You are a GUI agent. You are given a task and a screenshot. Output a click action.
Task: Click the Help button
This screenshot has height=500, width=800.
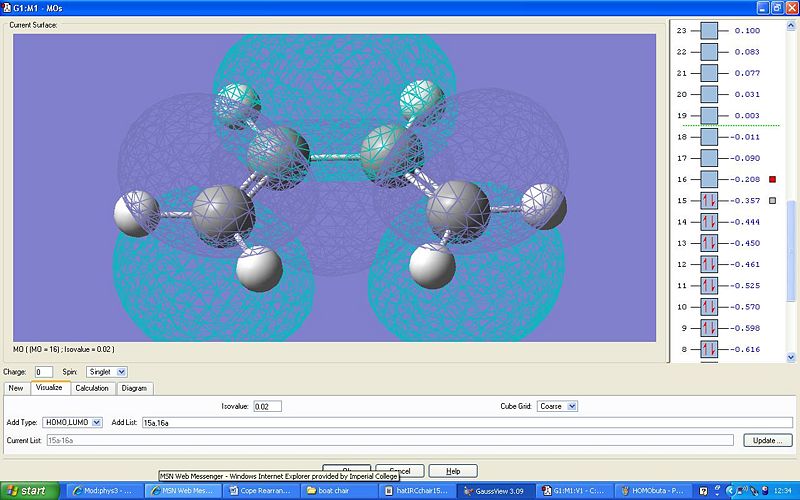453,471
